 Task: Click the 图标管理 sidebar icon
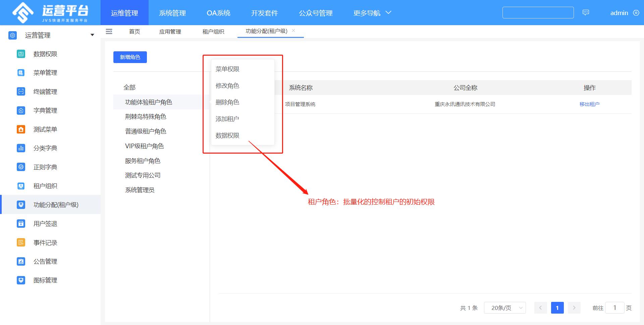[21, 280]
